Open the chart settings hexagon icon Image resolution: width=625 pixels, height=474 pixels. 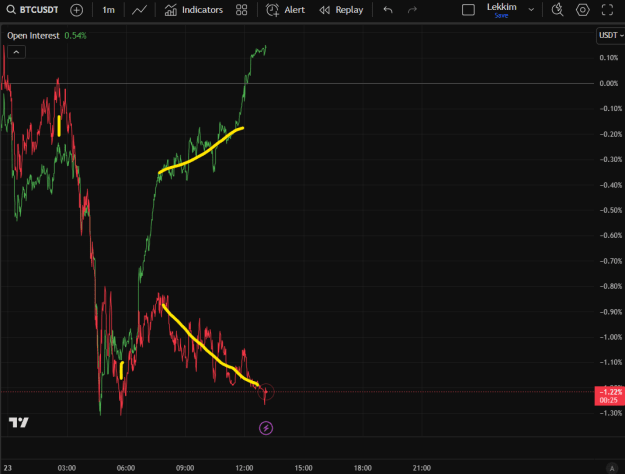tap(582, 10)
